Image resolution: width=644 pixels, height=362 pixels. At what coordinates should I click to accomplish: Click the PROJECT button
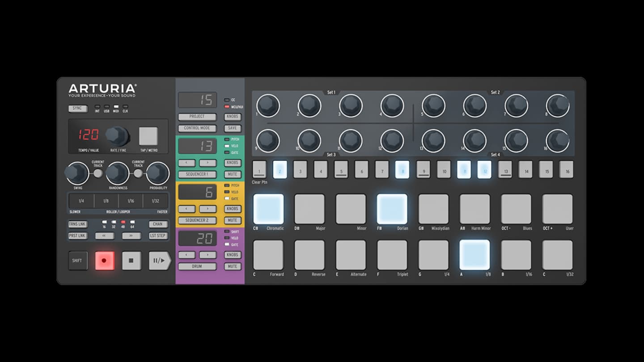pyautogui.click(x=197, y=117)
